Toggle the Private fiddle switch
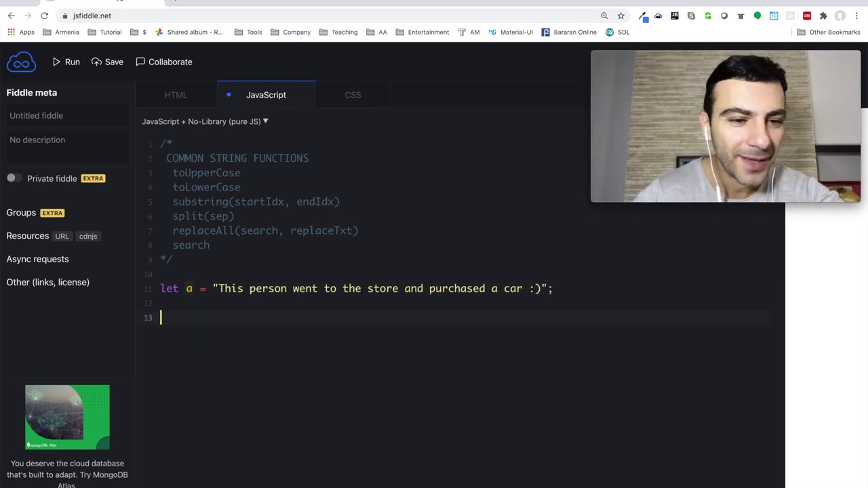This screenshot has width=868, height=488. [x=14, y=178]
